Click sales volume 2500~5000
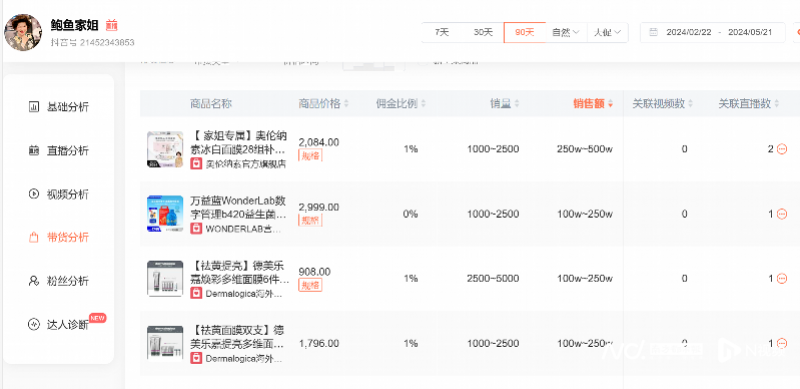The height and width of the screenshot is (389, 800). point(493,279)
